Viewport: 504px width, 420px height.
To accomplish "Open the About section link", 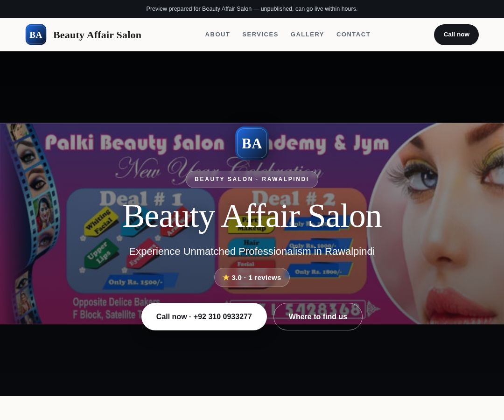I will [217, 35].
